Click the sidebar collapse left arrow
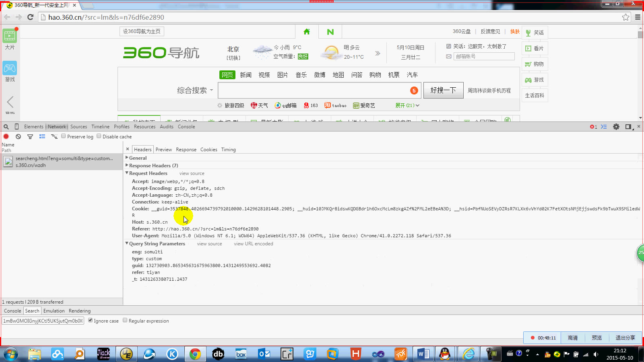644x362 pixels. (10, 102)
